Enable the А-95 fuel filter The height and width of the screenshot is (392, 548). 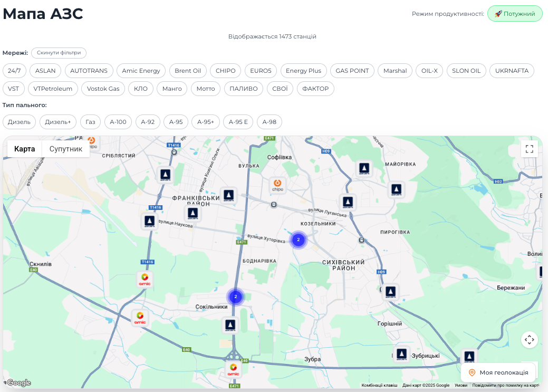176,121
